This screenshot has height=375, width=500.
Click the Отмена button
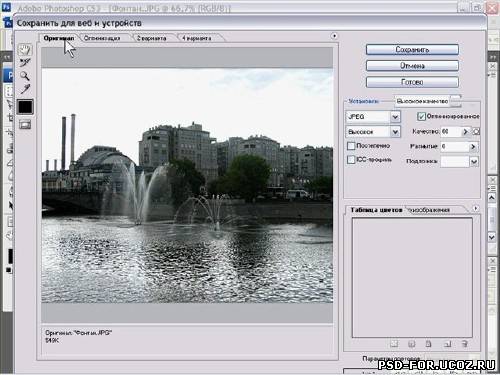point(412,66)
